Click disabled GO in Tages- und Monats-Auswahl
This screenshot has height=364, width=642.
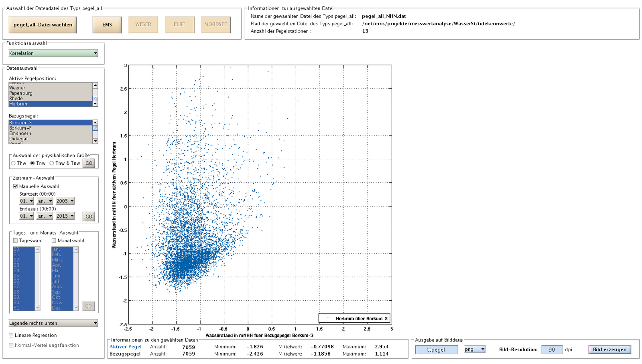[x=89, y=306]
